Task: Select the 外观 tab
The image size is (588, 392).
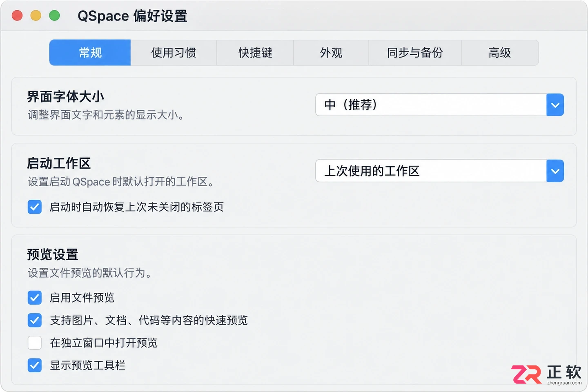Action: (331, 53)
